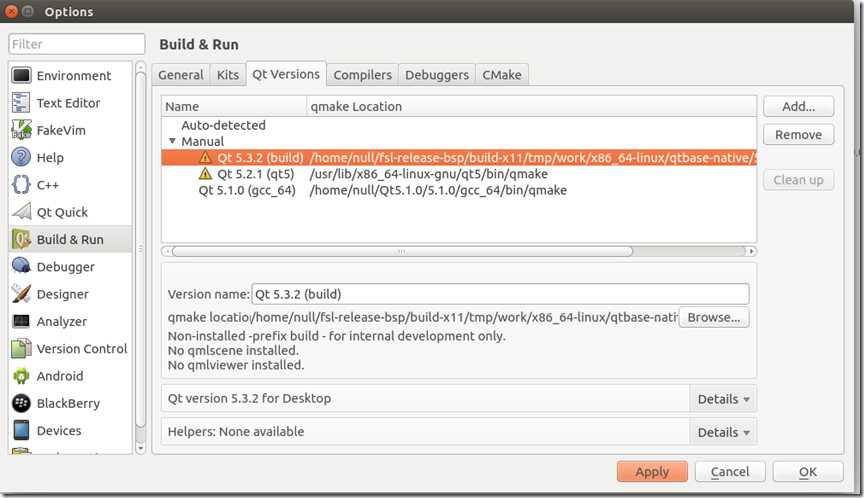864x498 pixels.
Task: Select the Qt 5.1.0 (gcc_64) row
Action: tap(459, 190)
